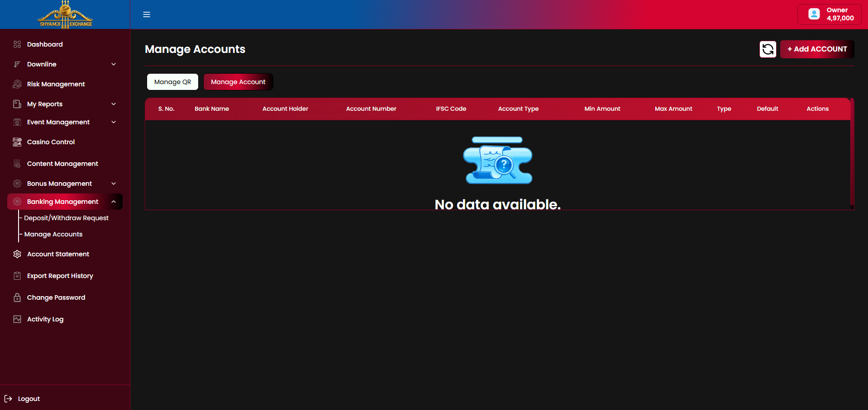Open Deposit/Withdraw Request submenu item
This screenshot has width=868, height=410.
[66, 218]
